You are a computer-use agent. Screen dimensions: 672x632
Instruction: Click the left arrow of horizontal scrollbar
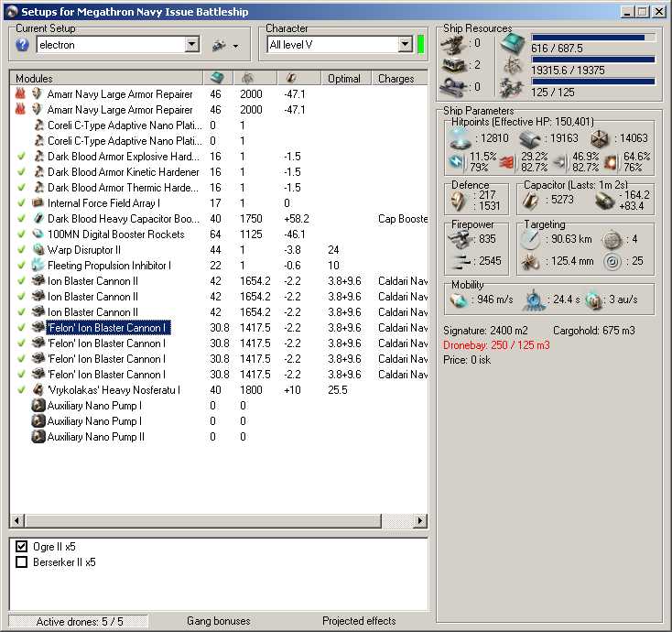(16, 520)
